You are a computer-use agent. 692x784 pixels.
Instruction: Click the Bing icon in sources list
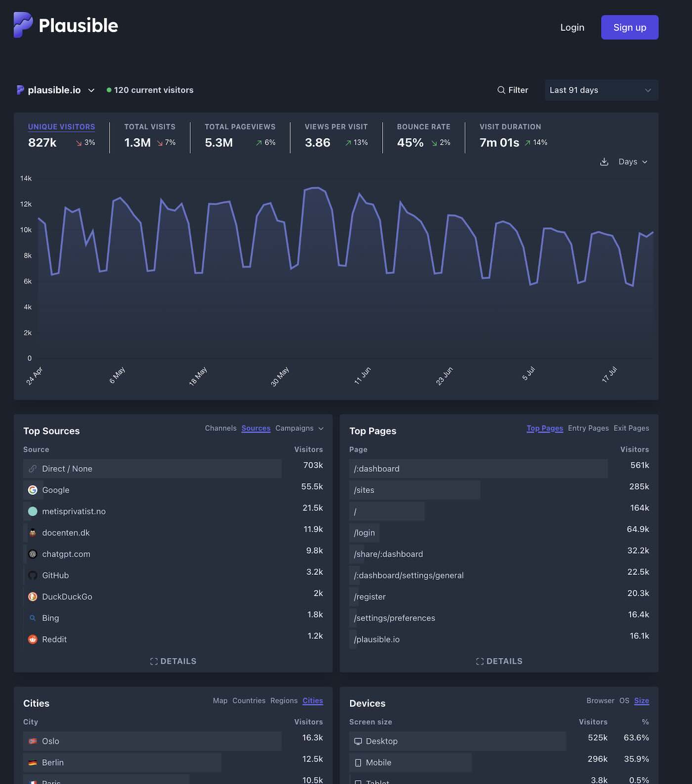click(x=33, y=618)
